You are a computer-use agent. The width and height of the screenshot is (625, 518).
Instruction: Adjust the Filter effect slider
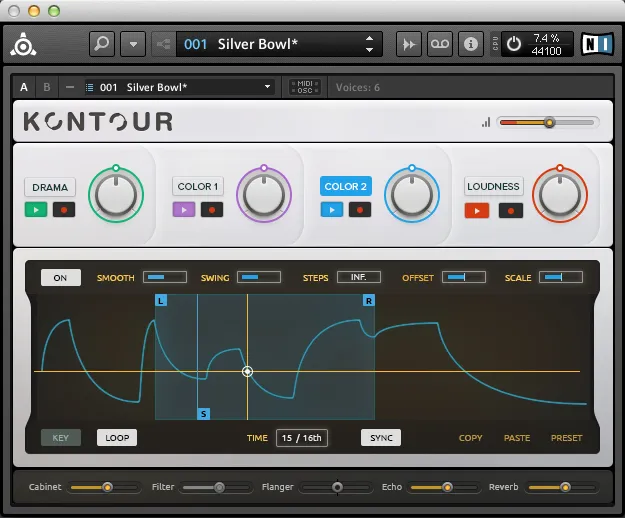tap(217, 487)
